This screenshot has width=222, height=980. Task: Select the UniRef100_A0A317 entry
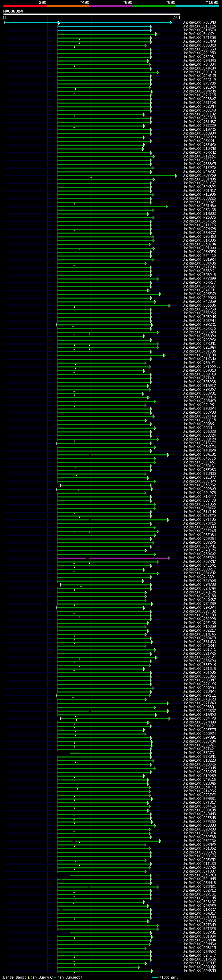199,913
